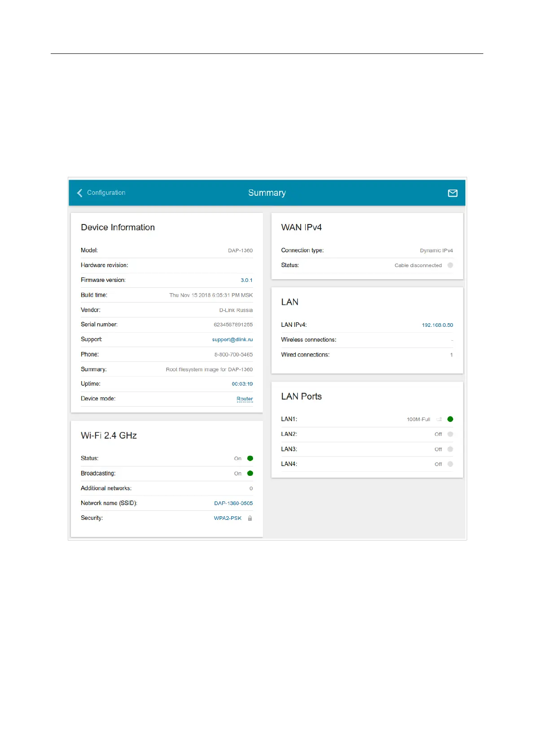Image resolution: width=534 pixels, height=756 pixels.
Task: Click the WAN cable disconnected status dot
Action: [451, 265]
